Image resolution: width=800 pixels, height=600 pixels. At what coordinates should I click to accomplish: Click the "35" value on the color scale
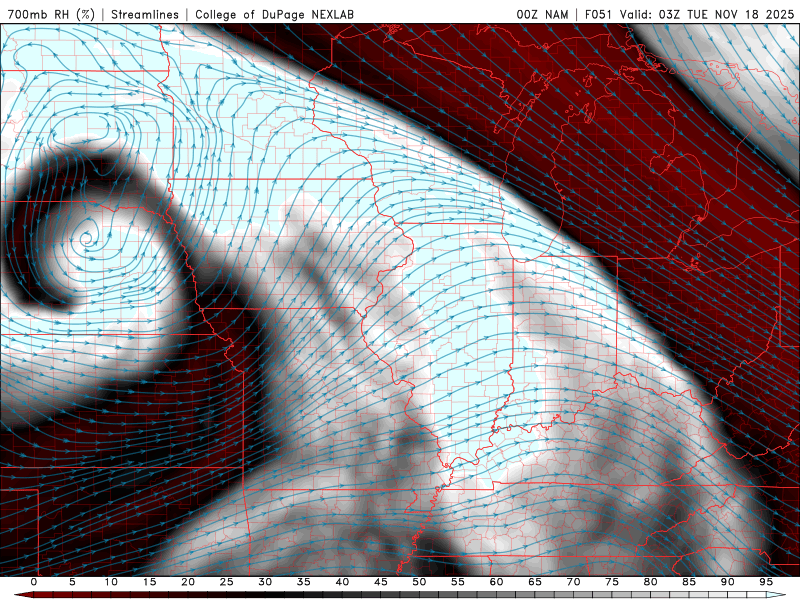304,582
